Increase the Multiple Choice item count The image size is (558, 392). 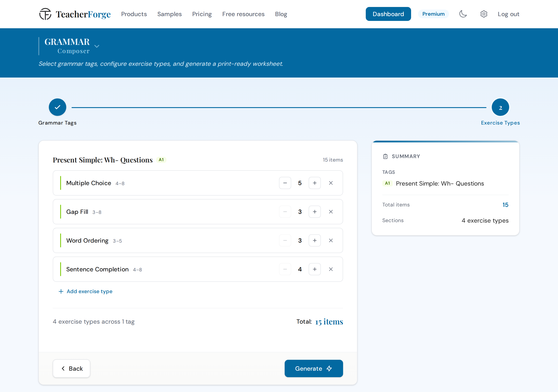[x=315, y=183]
